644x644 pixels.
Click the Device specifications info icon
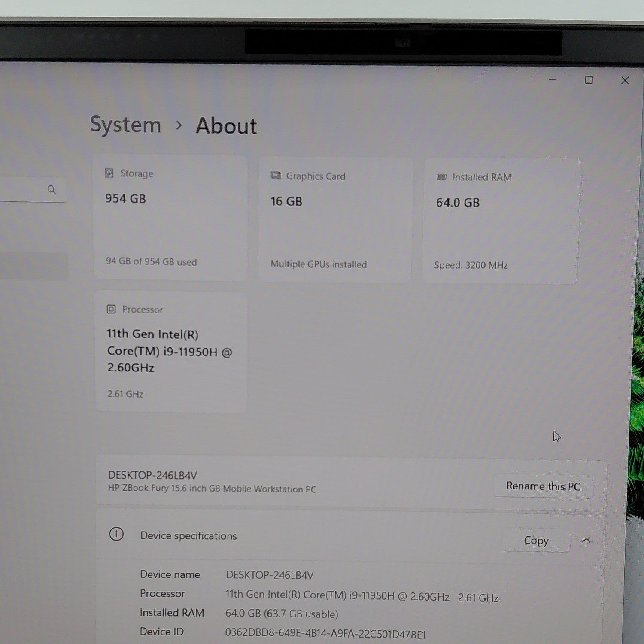[x=116, y=534]
